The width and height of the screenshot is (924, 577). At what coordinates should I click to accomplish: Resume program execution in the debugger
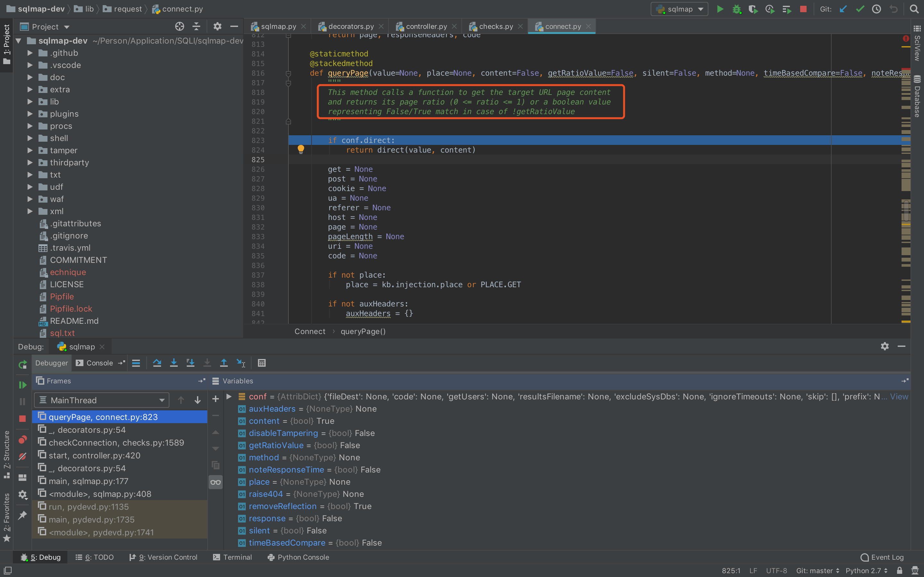point(22,385)
